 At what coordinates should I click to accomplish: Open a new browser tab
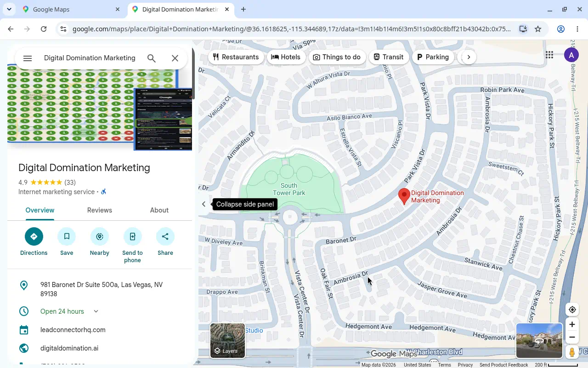tap(243, 9)
